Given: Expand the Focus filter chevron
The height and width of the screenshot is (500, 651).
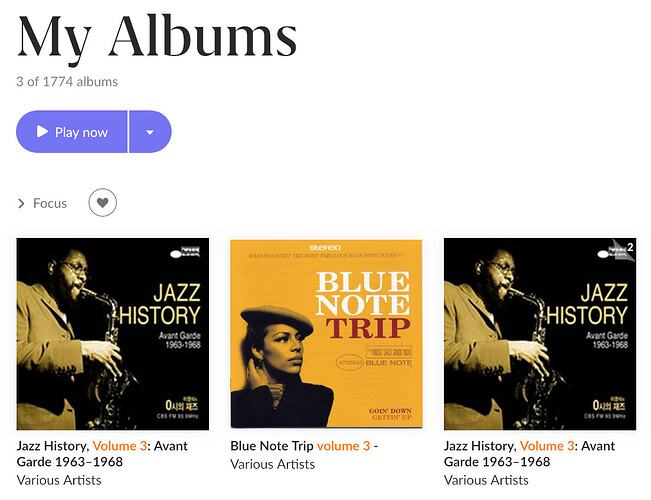Looking at the screenshot, I should click(22, 204).
